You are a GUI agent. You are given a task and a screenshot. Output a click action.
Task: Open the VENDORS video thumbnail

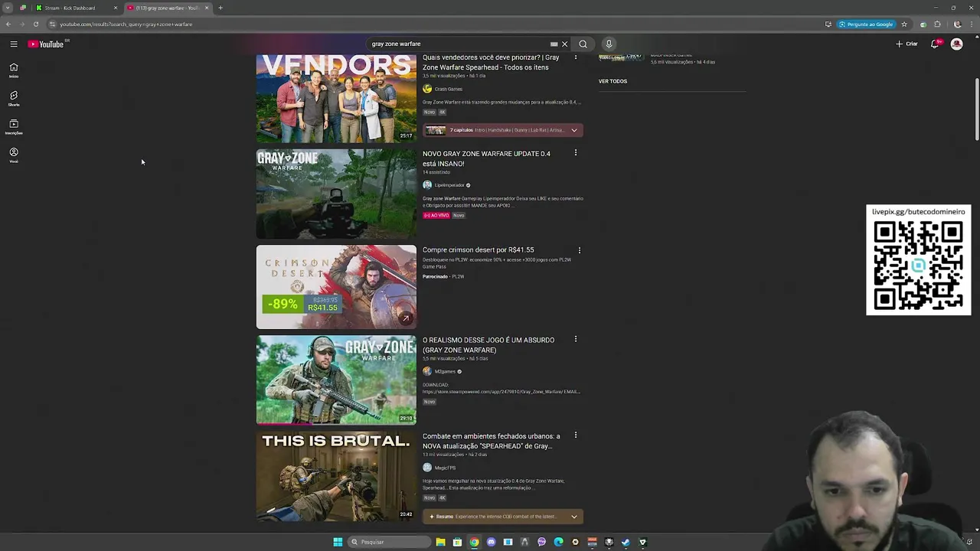click(336, 98)
